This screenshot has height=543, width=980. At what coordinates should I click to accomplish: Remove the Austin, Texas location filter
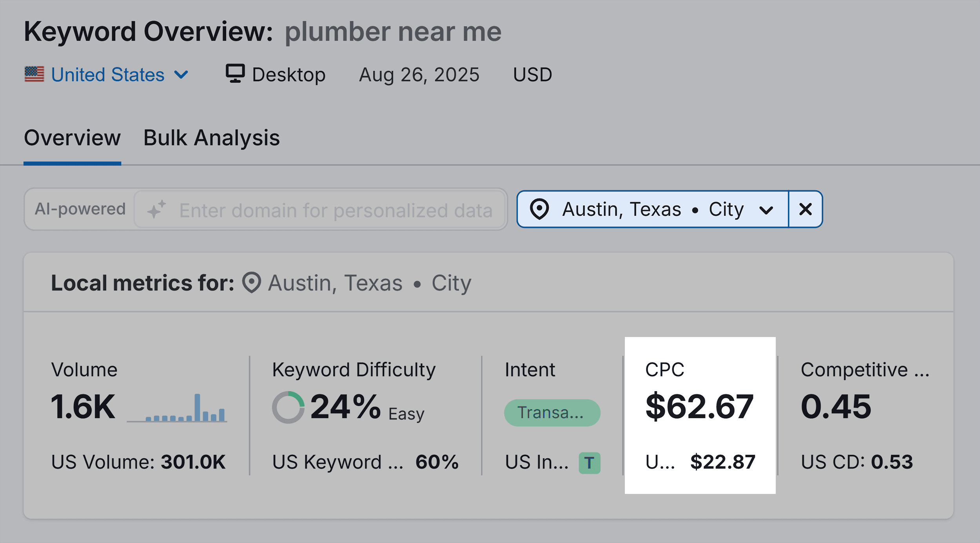click(x=805, y=209)
